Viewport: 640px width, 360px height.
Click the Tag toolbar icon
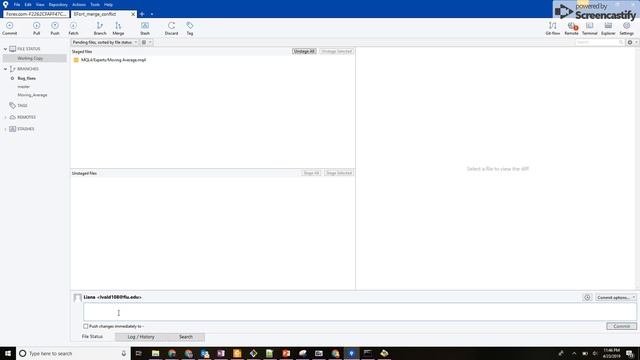click(190, 28)
